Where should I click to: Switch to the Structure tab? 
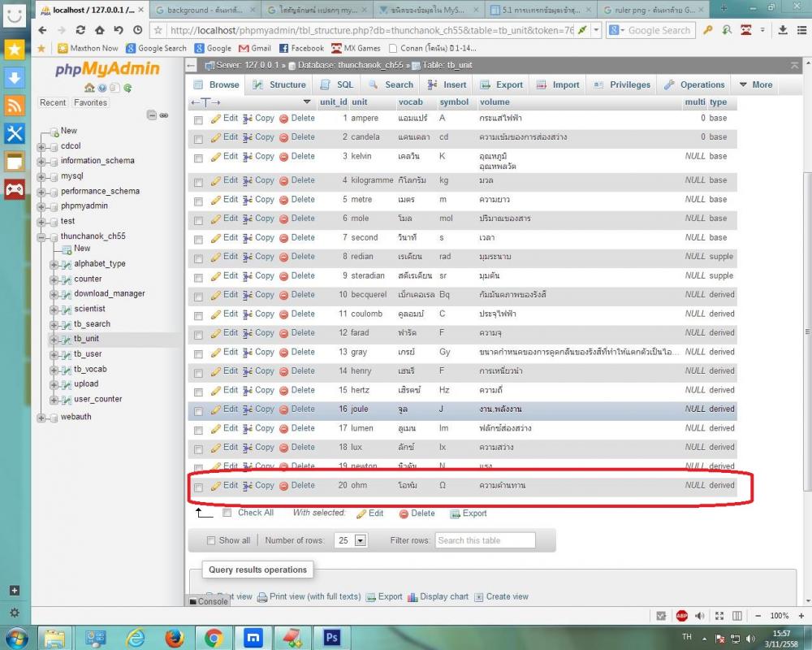279,84
